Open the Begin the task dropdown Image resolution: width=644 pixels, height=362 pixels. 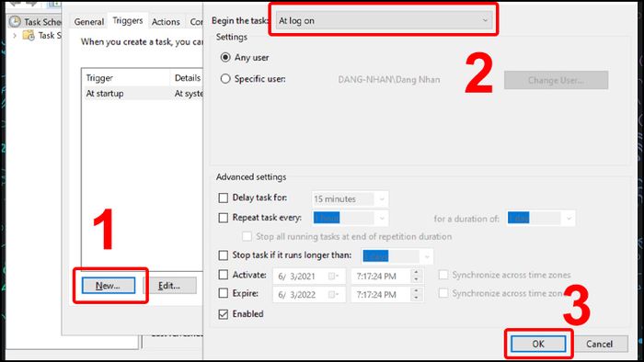384,20
